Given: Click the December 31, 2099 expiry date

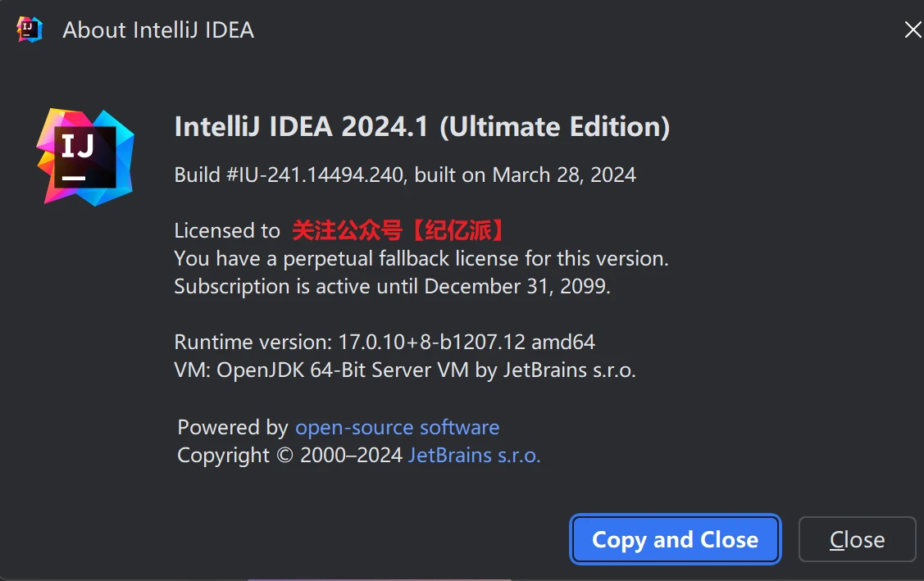Looking at the screenshot, I should pos(517,287).
